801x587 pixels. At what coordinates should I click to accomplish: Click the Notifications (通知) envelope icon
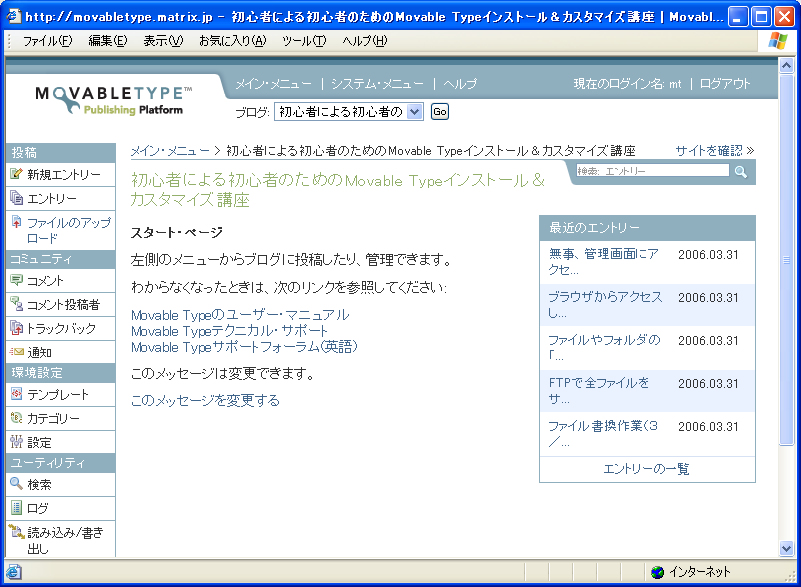pos(16,352)
